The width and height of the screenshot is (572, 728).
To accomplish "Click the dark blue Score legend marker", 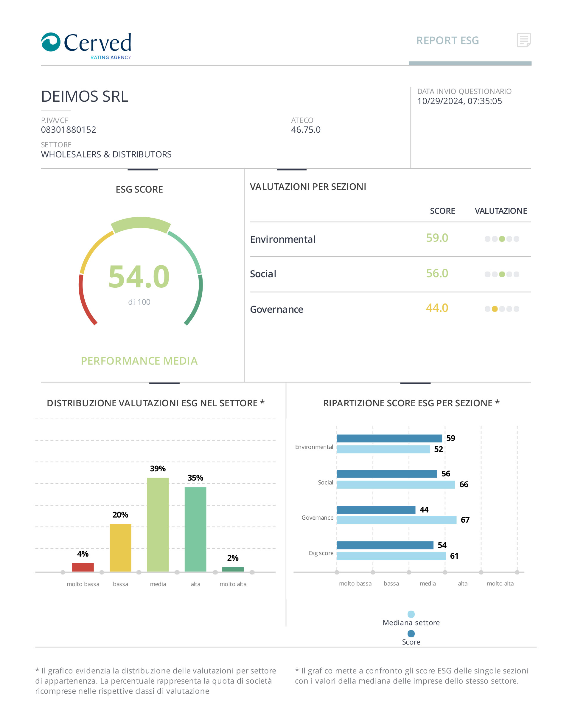I will tap(411, 633).
